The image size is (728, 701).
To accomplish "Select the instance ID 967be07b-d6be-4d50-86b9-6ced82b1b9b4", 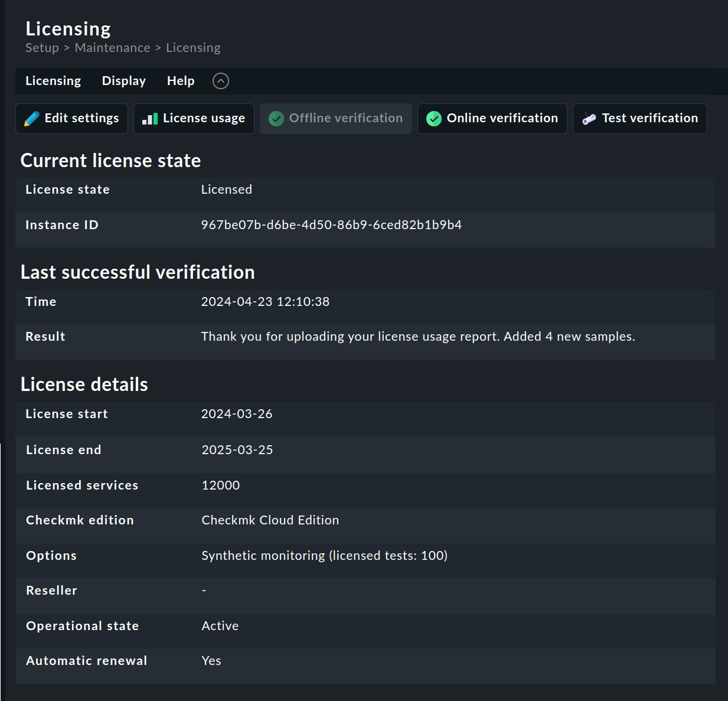I will (x=331, y=225).
